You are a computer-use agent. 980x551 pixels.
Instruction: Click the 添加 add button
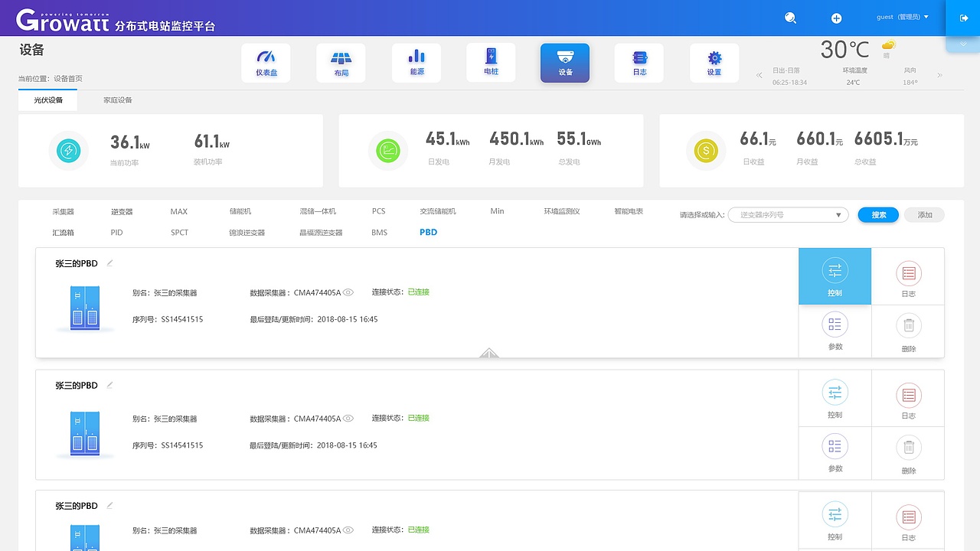[x=924, y=215]
